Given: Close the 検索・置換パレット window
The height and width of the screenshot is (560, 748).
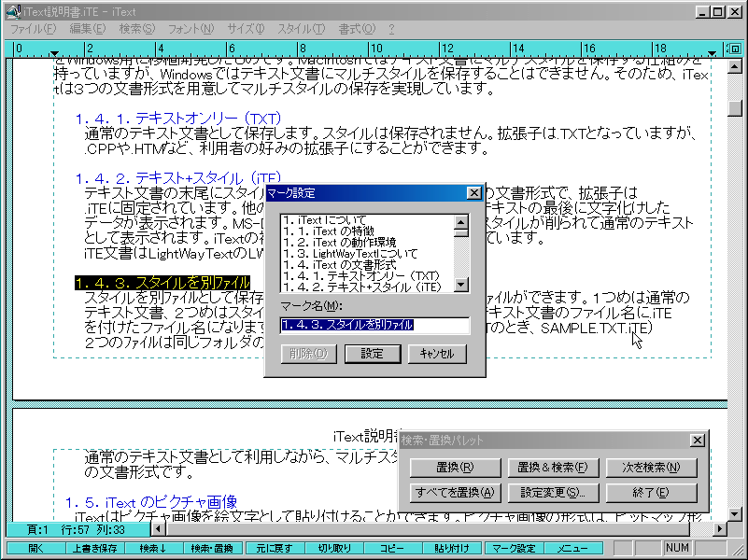Looking at the screenshot, I should click(x=697, y=441).
